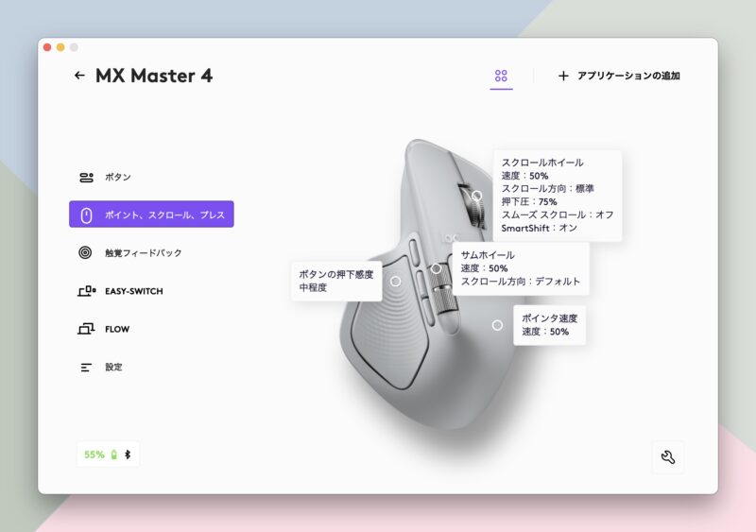Click the 55% battery indicator

pos(94,455)
